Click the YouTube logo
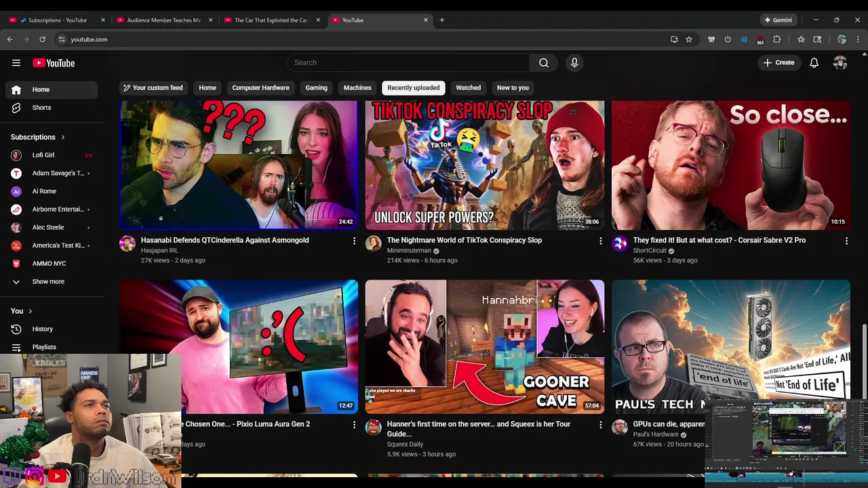Image resolution: width=868 pixels, height=488 pixels. [x=54, y=63]
